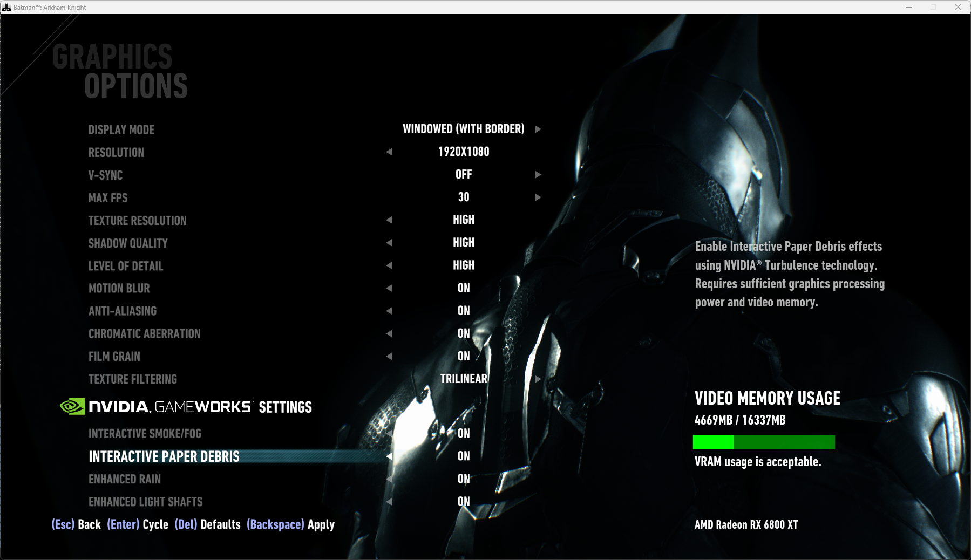Select the Resolution menu option
The image size is (971, 560).
[x=116, y=152]
